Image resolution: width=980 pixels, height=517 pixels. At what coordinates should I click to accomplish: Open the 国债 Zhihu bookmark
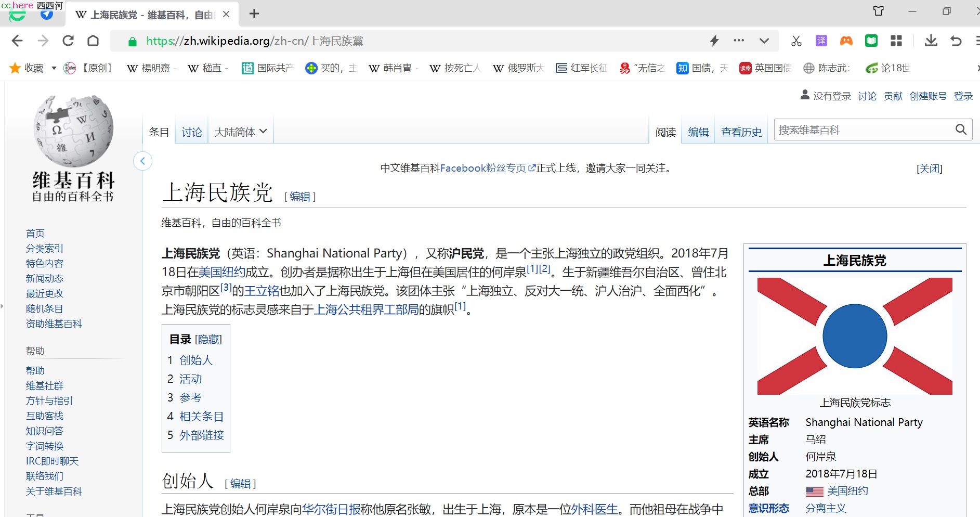702,68
